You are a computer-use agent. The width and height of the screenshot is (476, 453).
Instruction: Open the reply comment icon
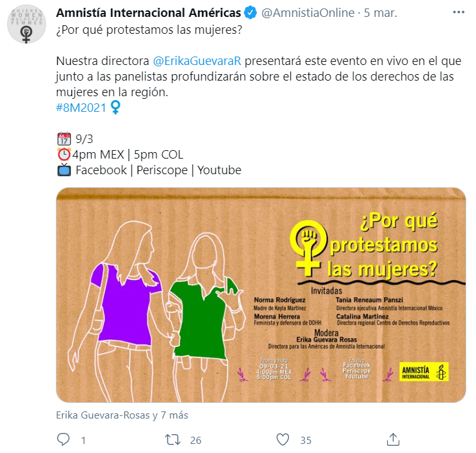tap(63, 439)
